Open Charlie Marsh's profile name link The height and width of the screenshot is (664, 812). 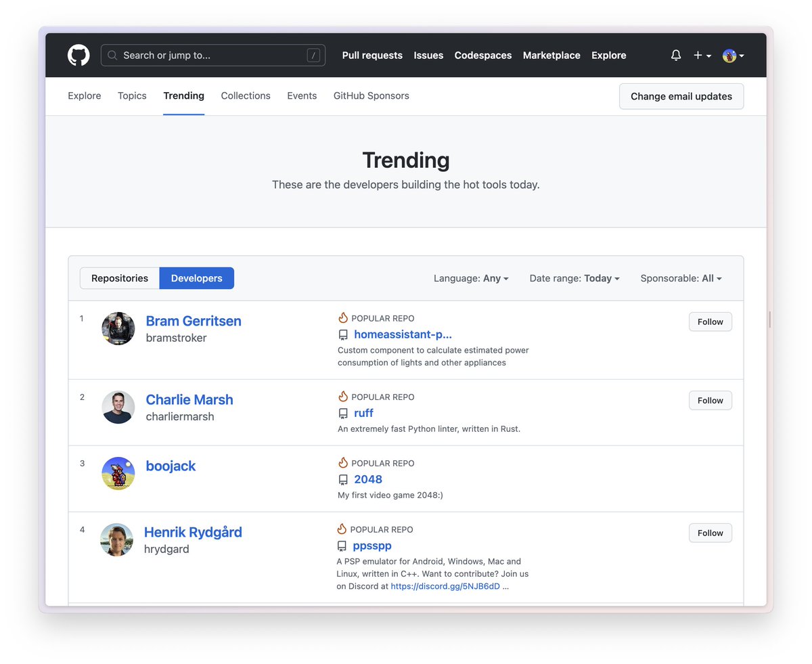tap(189, 399)
